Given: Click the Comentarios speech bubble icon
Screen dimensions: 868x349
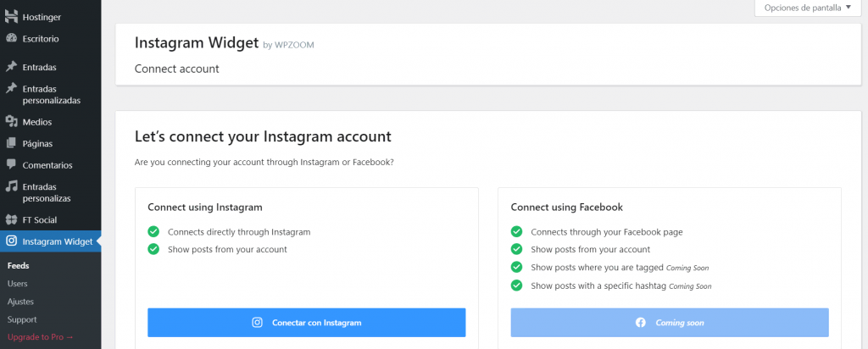Looking at the screenshot, I should pos(11,164).
